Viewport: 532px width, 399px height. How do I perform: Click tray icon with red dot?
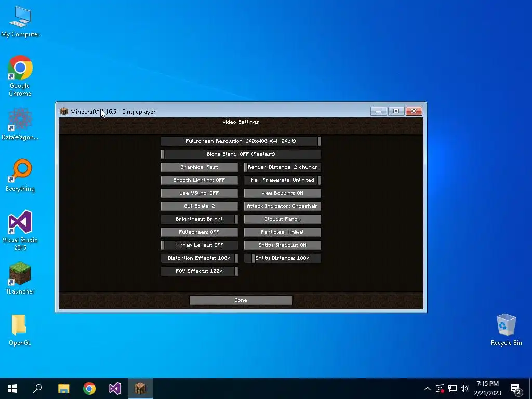(440, 389)
